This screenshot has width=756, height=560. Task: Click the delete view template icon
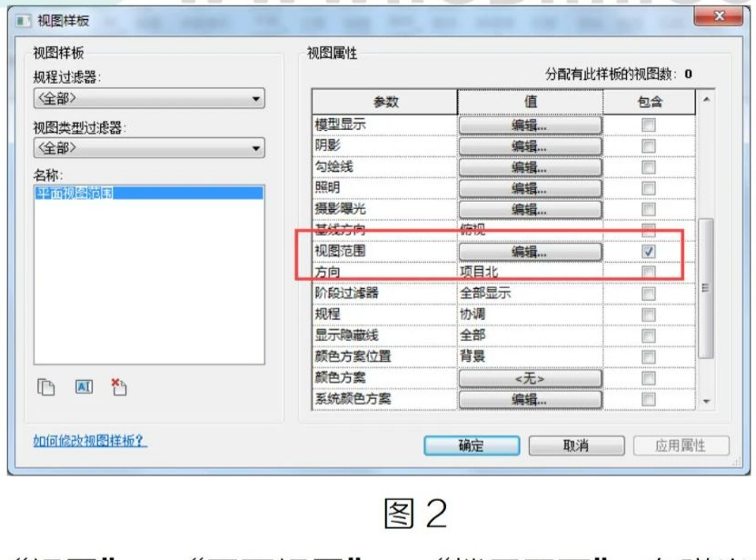[x=119, y=387]
